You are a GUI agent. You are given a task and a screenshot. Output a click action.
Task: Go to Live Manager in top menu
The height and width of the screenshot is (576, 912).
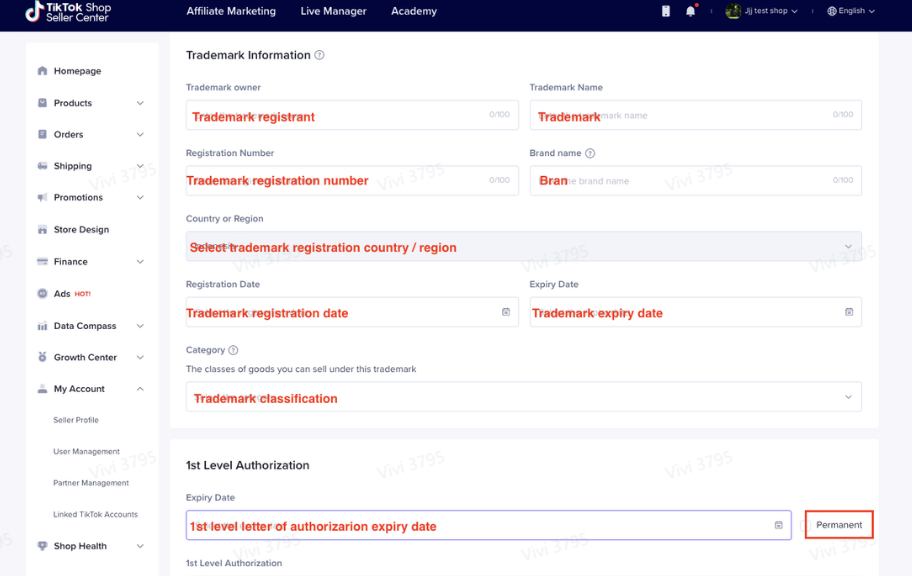coord(333,11)
